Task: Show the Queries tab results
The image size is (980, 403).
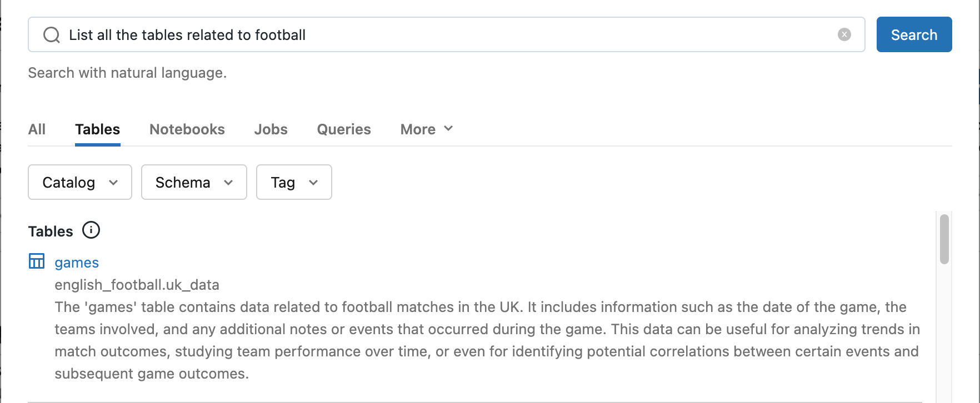Action: (343, 129)
